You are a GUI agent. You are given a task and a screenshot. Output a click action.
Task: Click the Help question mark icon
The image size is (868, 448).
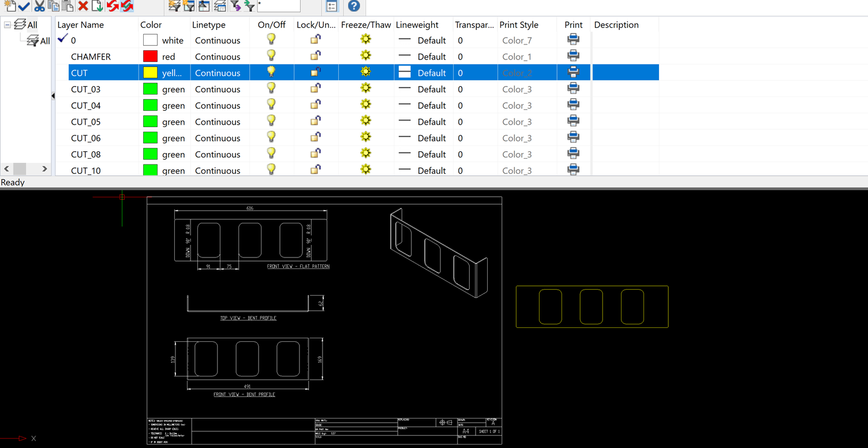click(354, 7)
